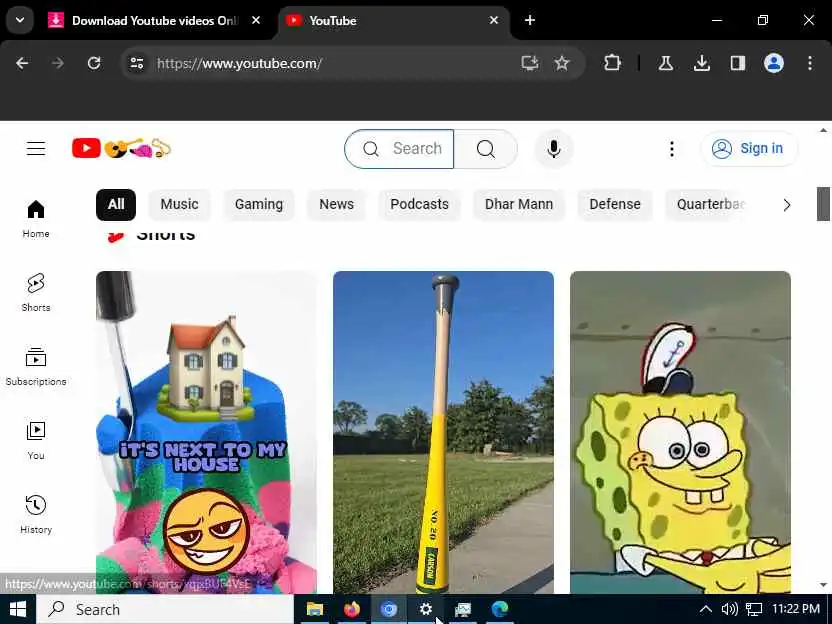832x624 pixels.
Task: Open Firefox from the taskbar
Action: click(351, 609)
